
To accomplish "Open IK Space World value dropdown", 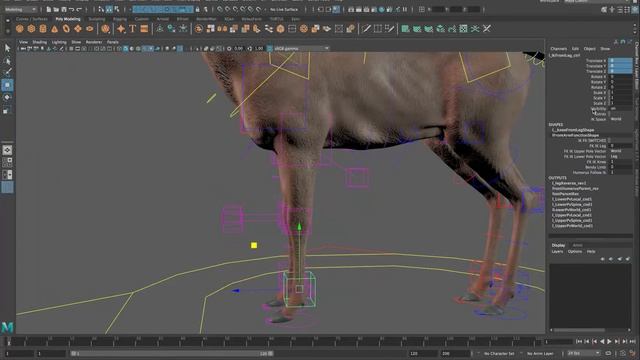I will 621,119.
